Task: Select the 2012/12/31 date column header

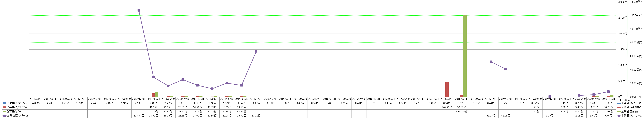Action: pos(139,99)
